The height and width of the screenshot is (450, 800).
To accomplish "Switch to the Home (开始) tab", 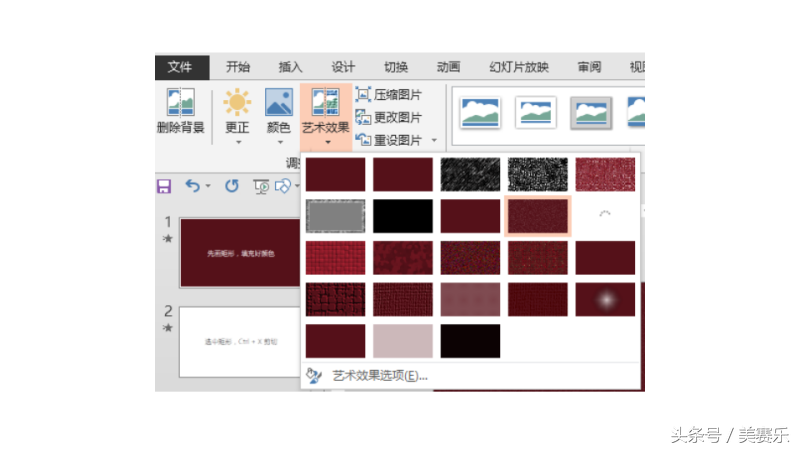I will pyautogui.click(x=238, y=67).
